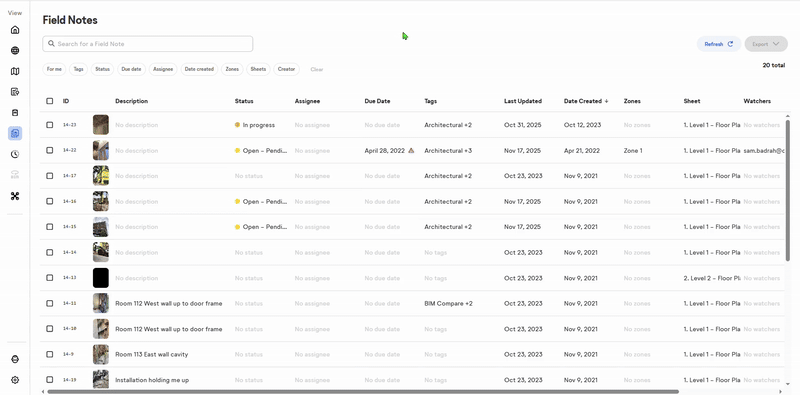Sort by the Assignee column header
Image resolution: width=800 pixels, height=395 pixels.
pos(307,101)
